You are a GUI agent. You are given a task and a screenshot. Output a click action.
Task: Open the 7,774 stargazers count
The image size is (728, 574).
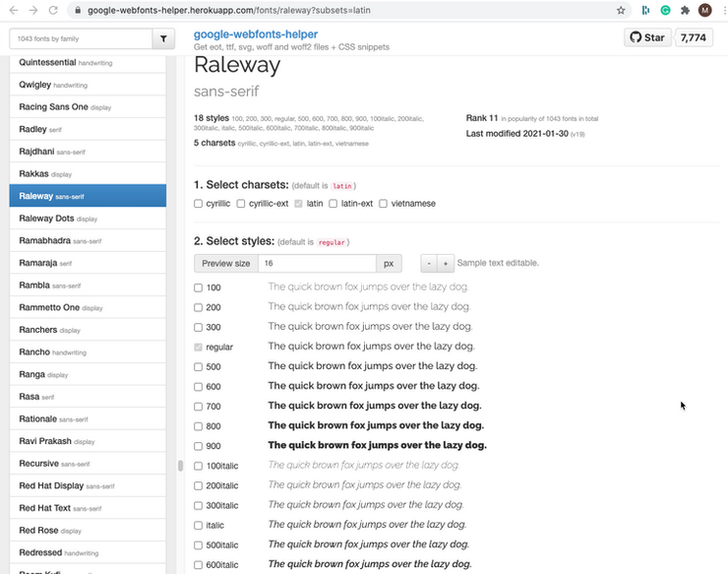(x=693, y=37)
